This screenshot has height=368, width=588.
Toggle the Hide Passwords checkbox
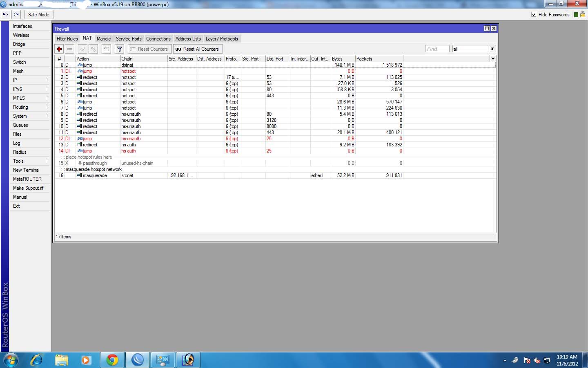point(534,14)
